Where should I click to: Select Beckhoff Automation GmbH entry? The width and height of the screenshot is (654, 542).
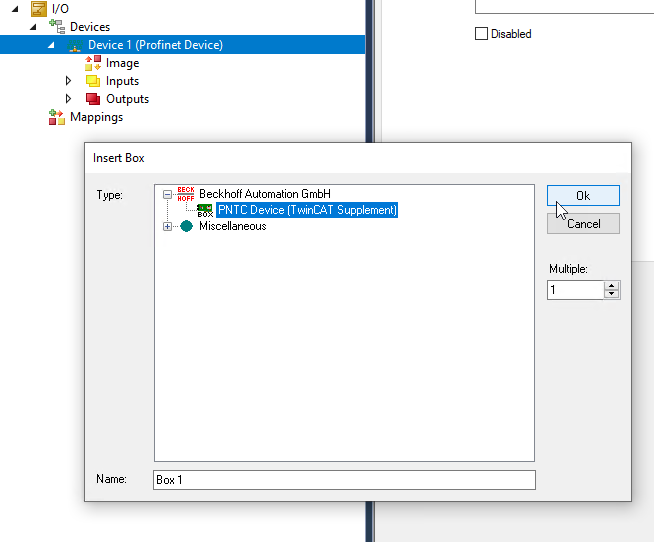pos(265,194)
